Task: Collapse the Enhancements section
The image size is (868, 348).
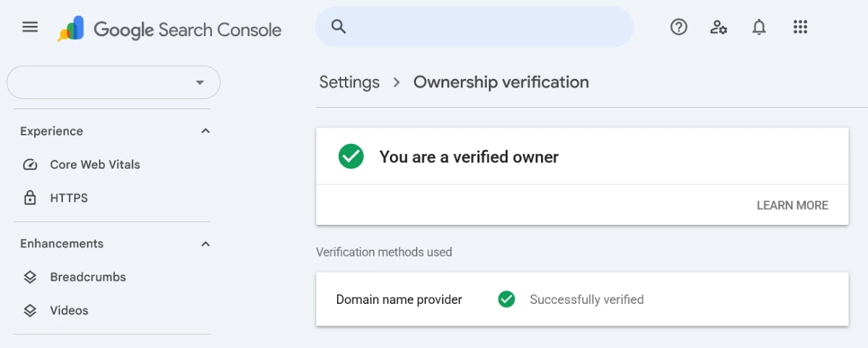Action: click(205, 244)
